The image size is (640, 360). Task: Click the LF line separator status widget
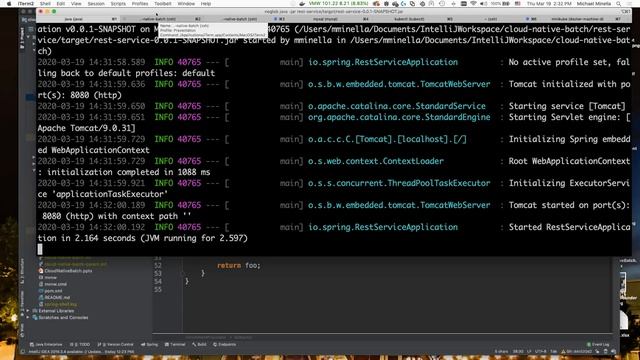pos(529,351)
